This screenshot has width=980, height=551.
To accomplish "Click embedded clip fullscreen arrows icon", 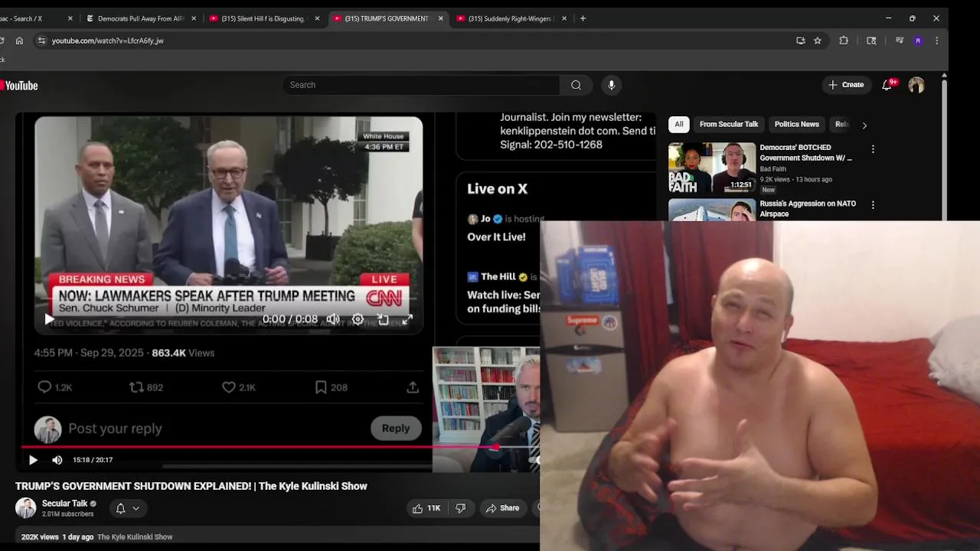I will pos(407,319).
